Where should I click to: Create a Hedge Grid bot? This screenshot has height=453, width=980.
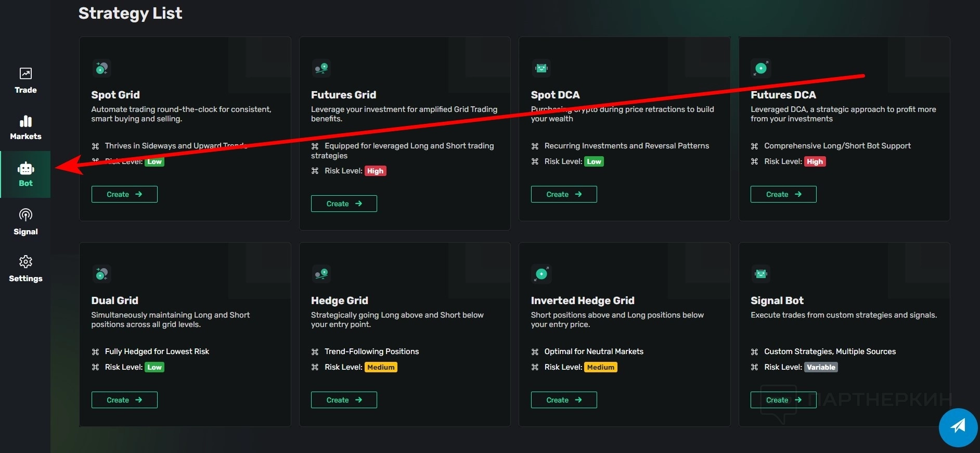point(344,400)
